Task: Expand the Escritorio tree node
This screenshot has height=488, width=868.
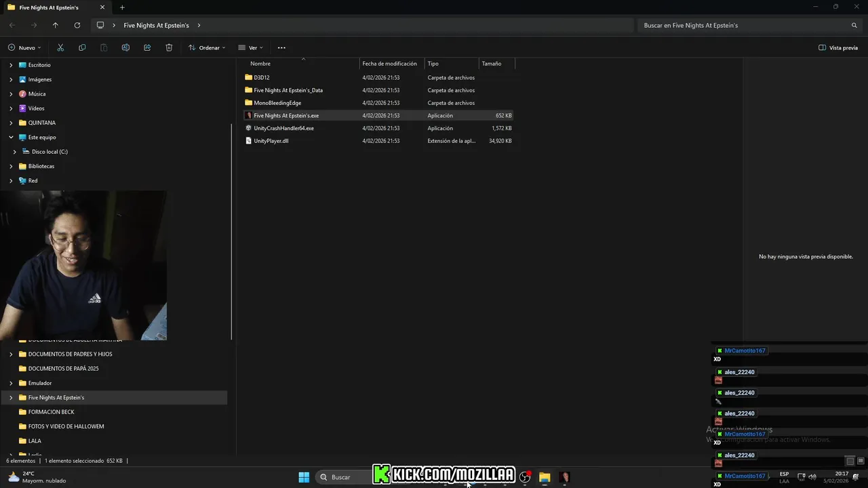Action: 11,65
